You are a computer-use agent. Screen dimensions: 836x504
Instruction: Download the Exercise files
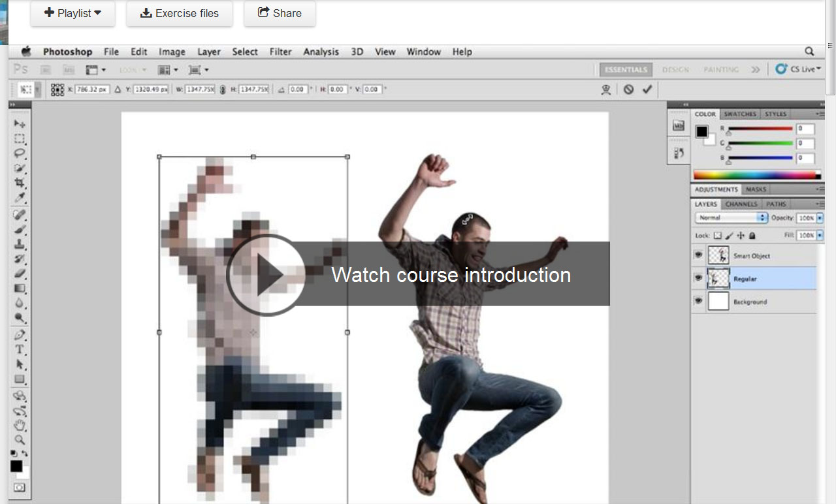click(x=180, y=13)
